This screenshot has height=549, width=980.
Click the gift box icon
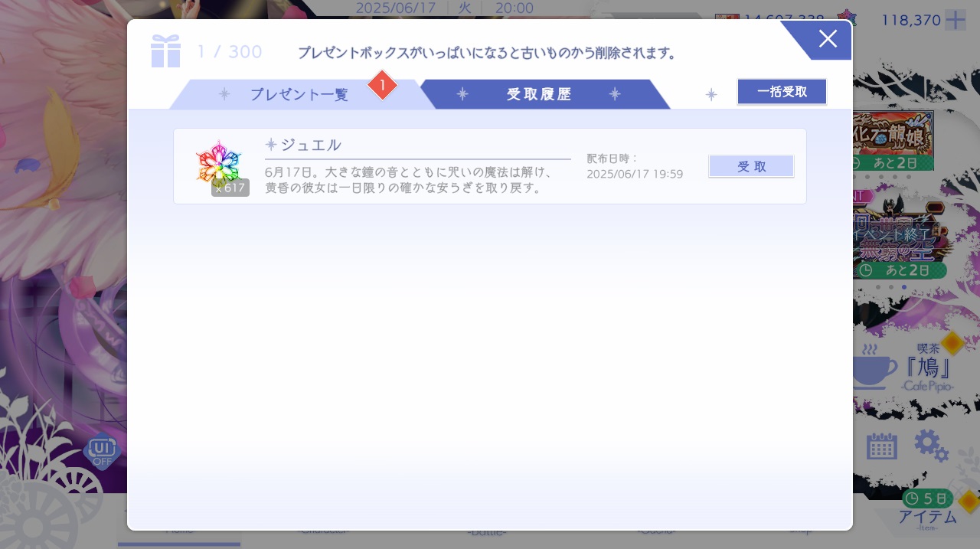point(165,51)
